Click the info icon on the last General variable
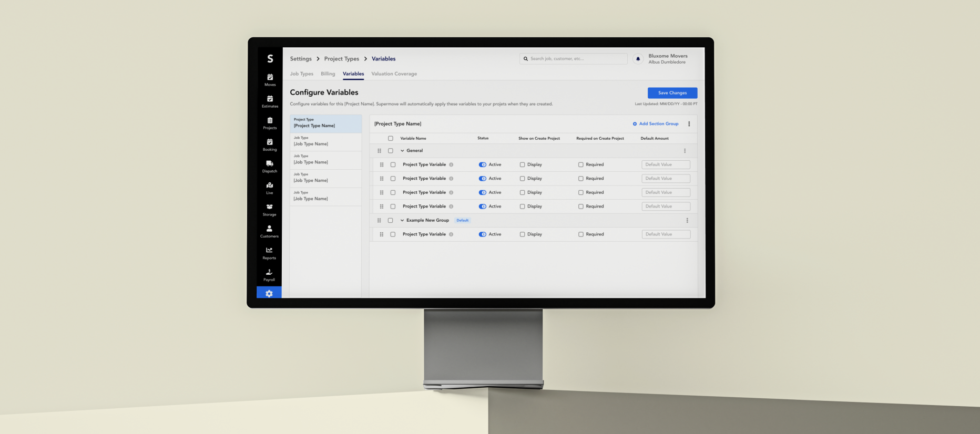Viewport: 980px width, 434px height. pos(451,206)
